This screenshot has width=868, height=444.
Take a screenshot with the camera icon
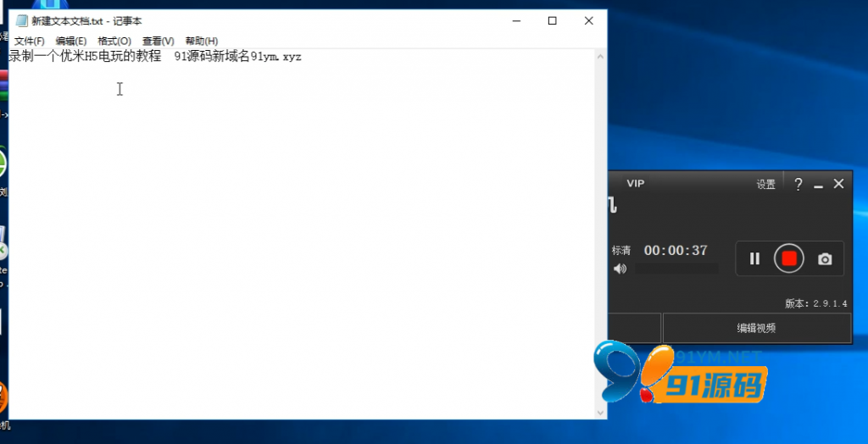tap(825, 259)
